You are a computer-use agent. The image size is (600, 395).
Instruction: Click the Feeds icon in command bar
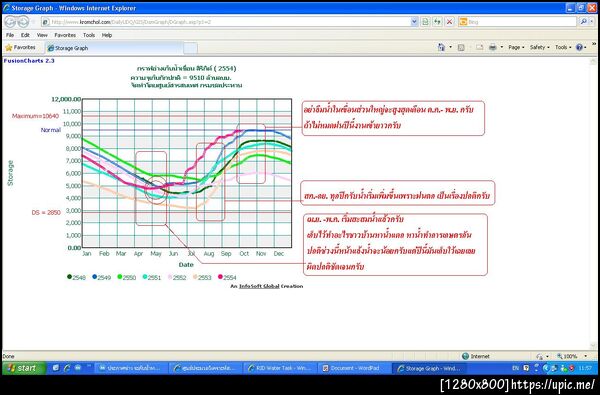pos(461,47)
